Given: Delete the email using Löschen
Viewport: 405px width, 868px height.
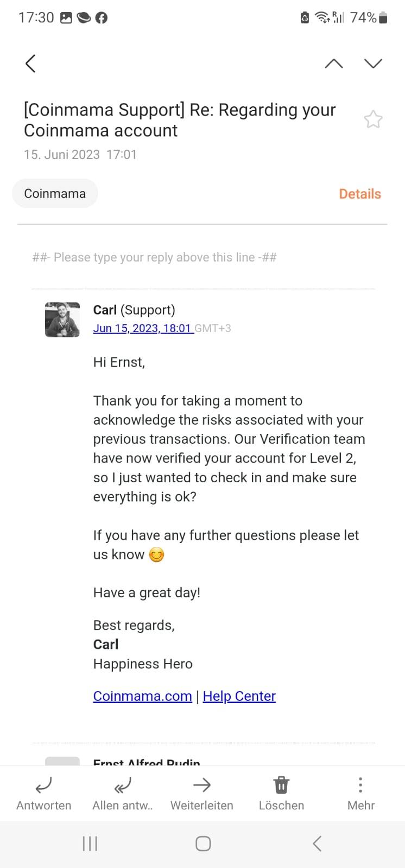Looking at the screenshot, I should click(281, 793).
